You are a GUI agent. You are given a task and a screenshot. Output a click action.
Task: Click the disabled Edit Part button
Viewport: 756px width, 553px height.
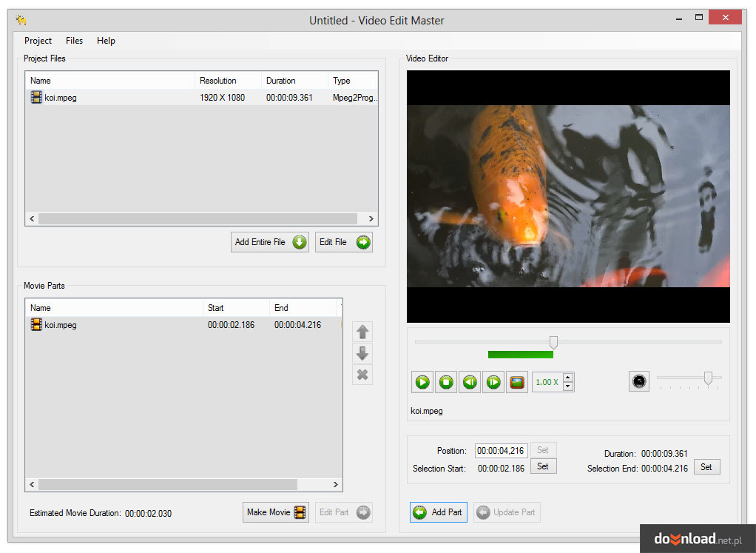[344, 512]
